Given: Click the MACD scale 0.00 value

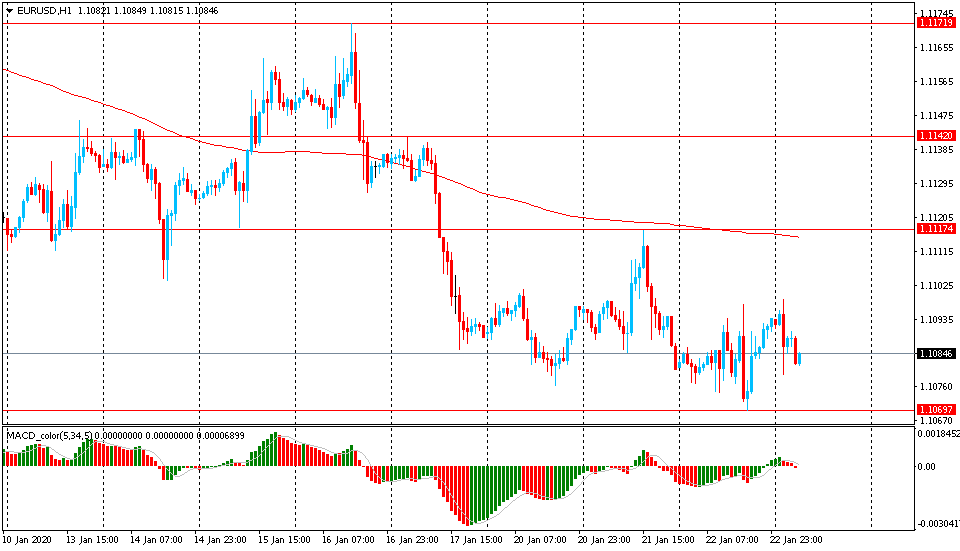Looking at the screenshot, I should [x=926, y=467].
